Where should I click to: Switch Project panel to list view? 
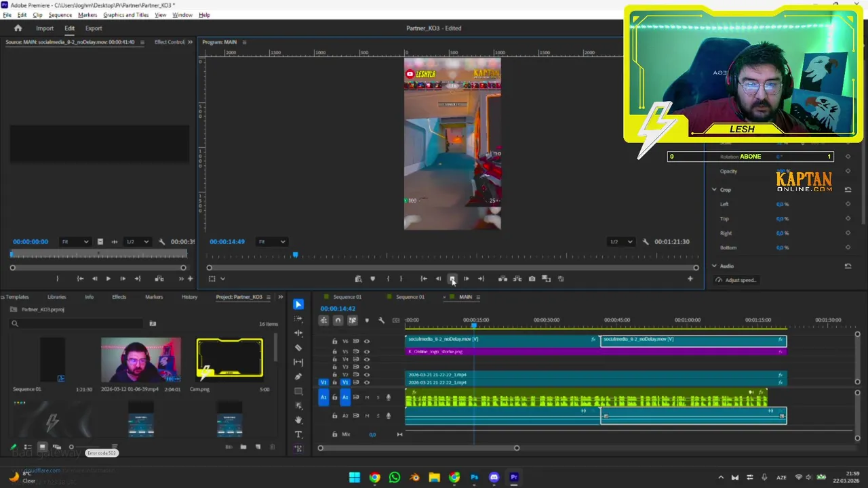28,447
